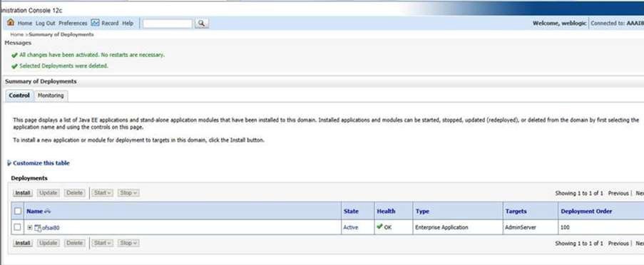Click the bottom Update button
The width and height of the screenshot is (644, 265).
(x=48, y=243)
